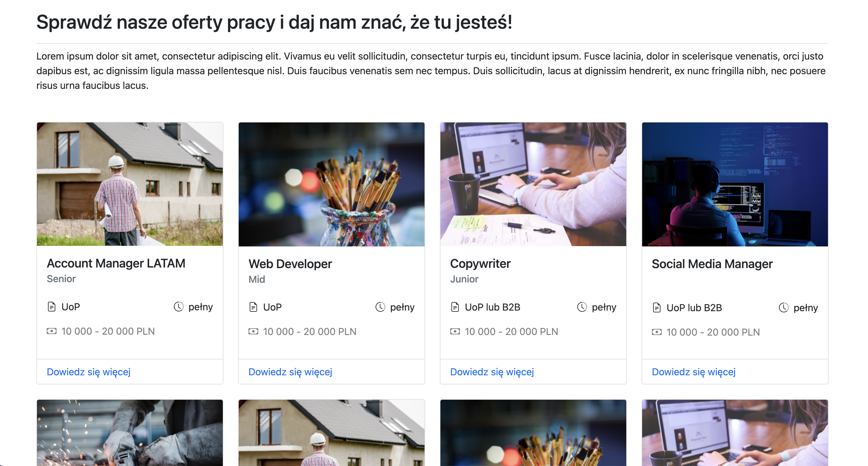Click the 'Mid' level label
Image resolution: width=868 pixels, height=466 pixels.
pos(257,279)
